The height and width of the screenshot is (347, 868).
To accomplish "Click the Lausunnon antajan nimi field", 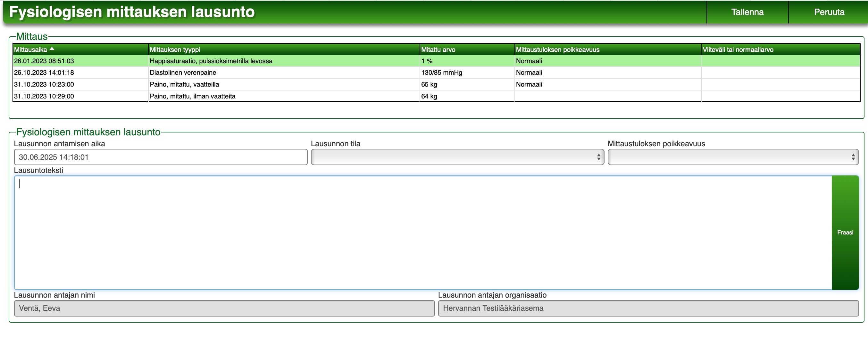I will coord(224,308).
